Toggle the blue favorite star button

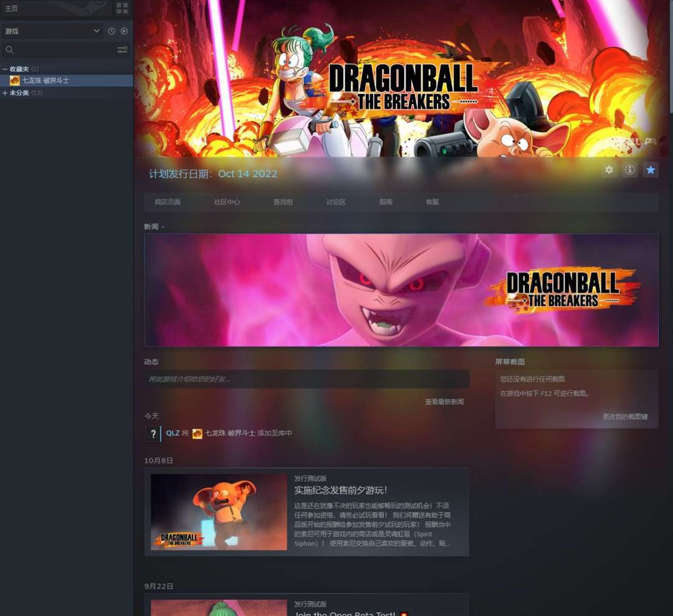coord(651,170)
